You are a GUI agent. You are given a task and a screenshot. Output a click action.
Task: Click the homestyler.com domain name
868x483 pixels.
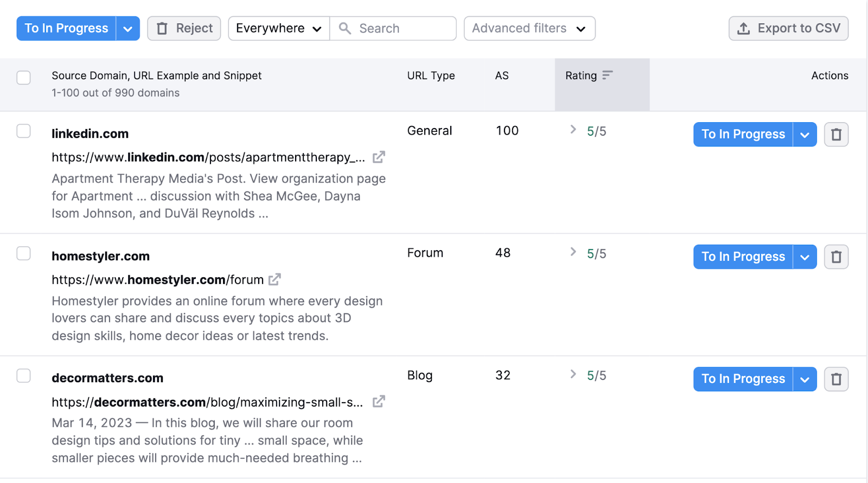[x=100, y=256]
